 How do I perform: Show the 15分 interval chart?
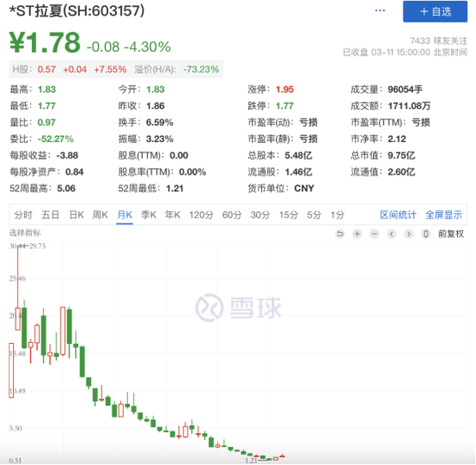click(289, 215)
